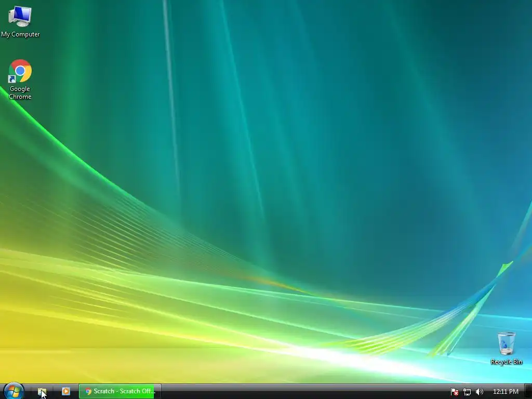This screenshot has width=532, height=399.
Task: Select the Recycle Bin icon
Action: click(506, 348)
